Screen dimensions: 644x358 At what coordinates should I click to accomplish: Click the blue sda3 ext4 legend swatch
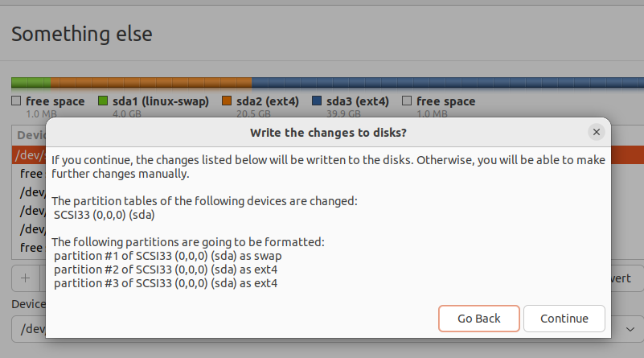pos(317,101)
